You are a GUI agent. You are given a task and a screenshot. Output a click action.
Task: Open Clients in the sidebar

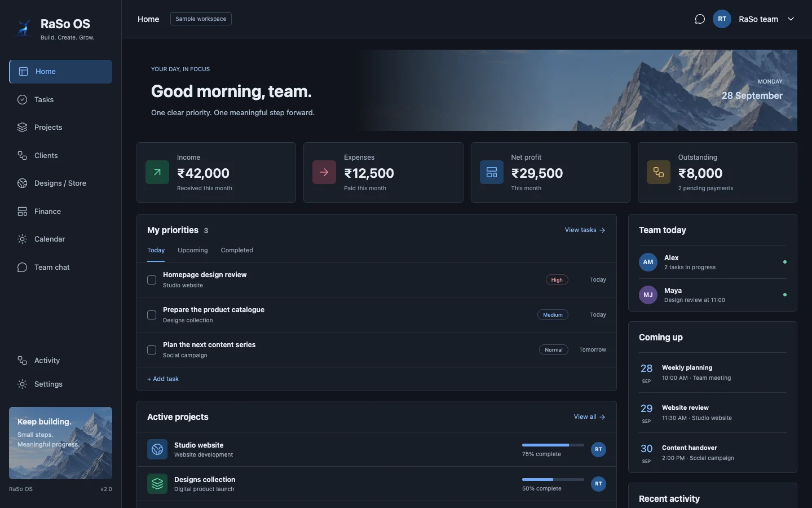pyautogui.click(x=61, y=155)
